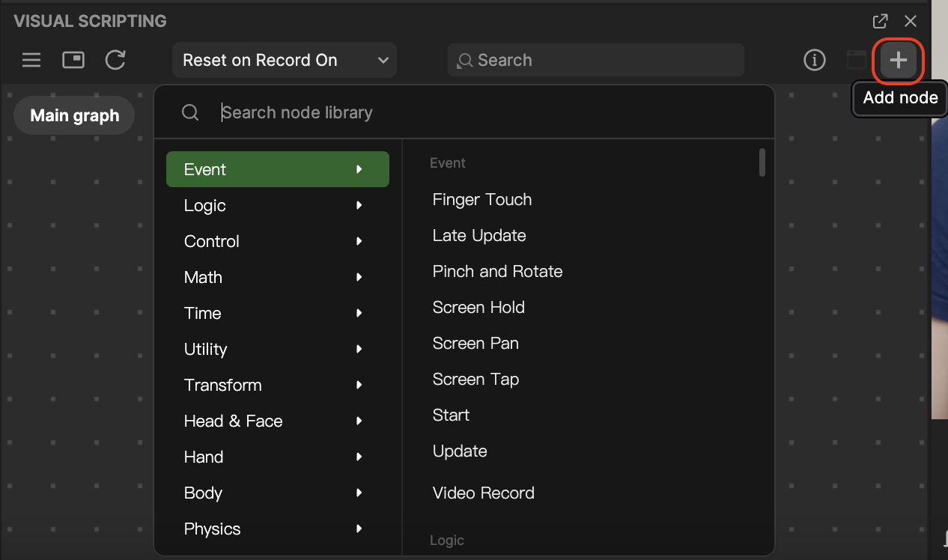Expand the arrow next to Event
Image resolution: width=948 pixels, height=560 pixels.
pos(359,169)
